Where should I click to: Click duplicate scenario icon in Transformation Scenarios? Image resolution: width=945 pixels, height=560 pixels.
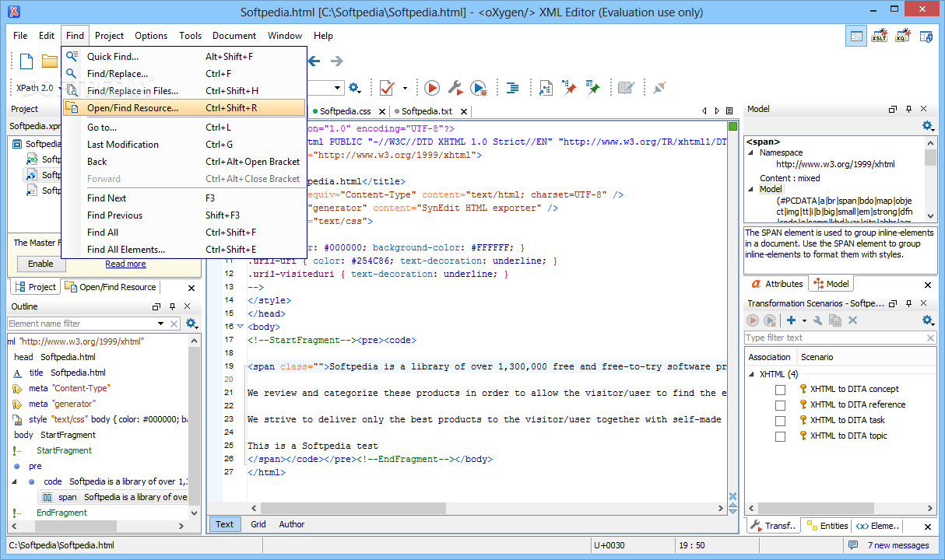point(835,320)
